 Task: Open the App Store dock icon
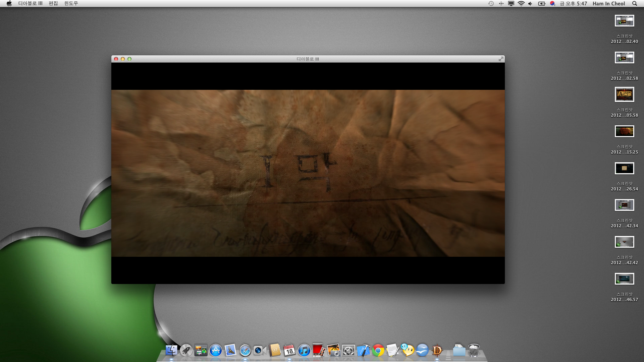pos(216,351)
